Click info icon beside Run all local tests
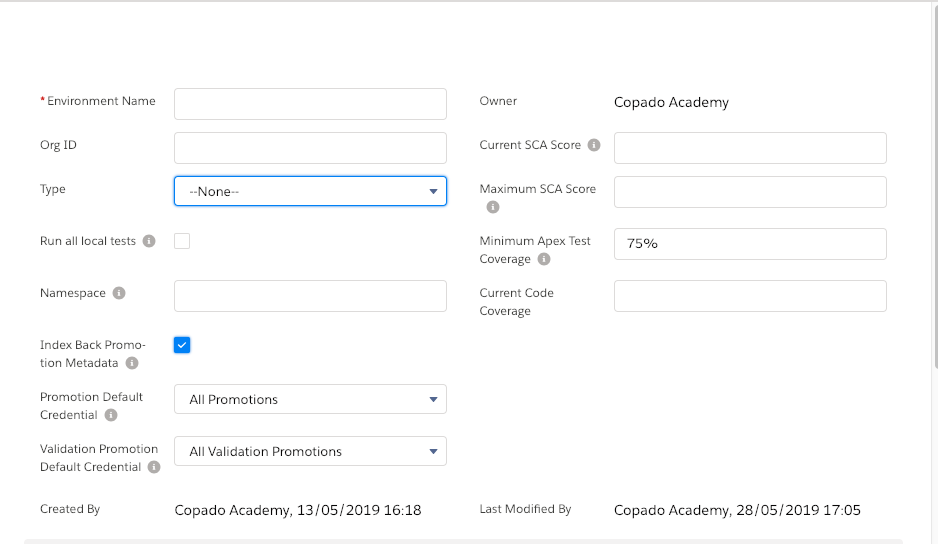The height and width of the screenshot is (544, 938). click(149, 241)
